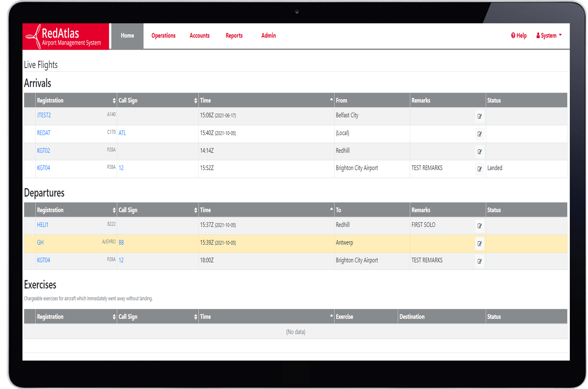This screenshot has width=588, height=389.
Task: Click the Help question mark icon
Action: [513, 36]
